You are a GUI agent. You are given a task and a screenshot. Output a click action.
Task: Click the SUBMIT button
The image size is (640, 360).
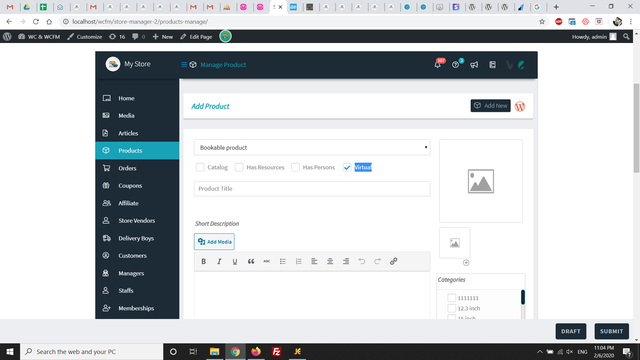click(x=611, y=331)
